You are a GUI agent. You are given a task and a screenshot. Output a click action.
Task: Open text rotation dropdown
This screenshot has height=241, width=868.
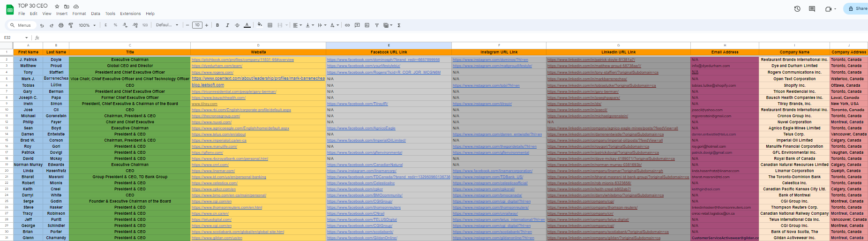[334, 25]
